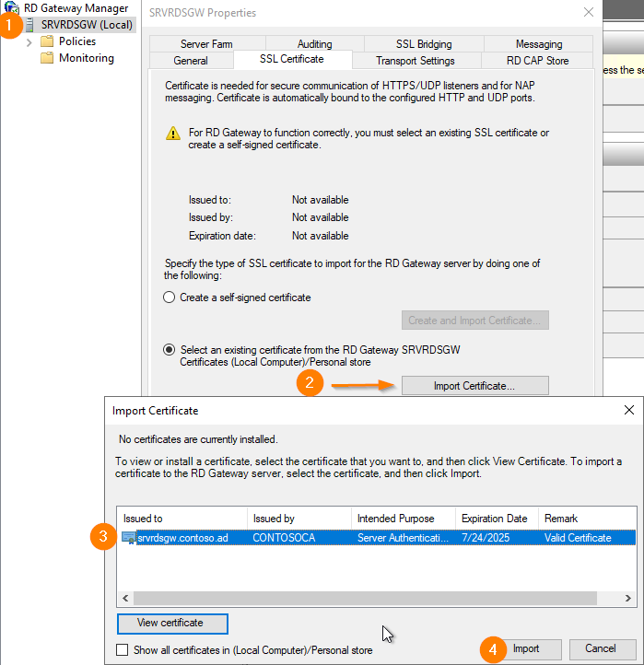The image size is (644, 665).
Task: Click the CONTOSOCA issuer cell
Action: point(284,538)
